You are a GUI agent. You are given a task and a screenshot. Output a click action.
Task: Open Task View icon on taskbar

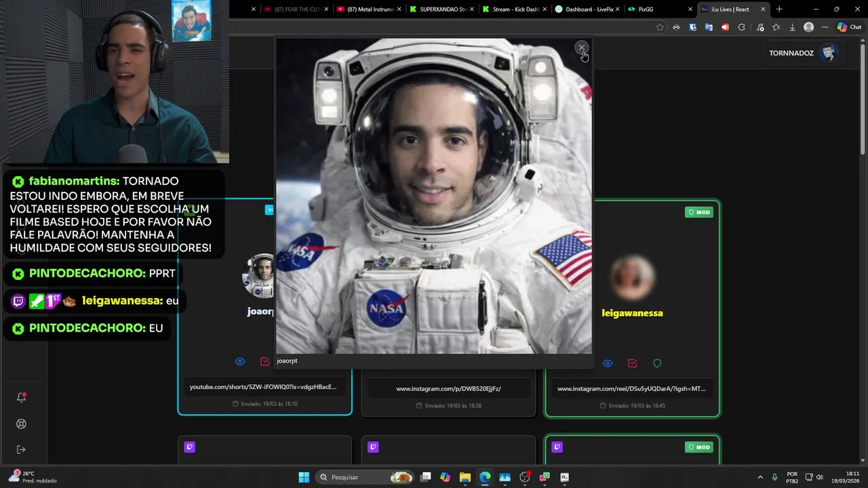(x=425, y=477)
